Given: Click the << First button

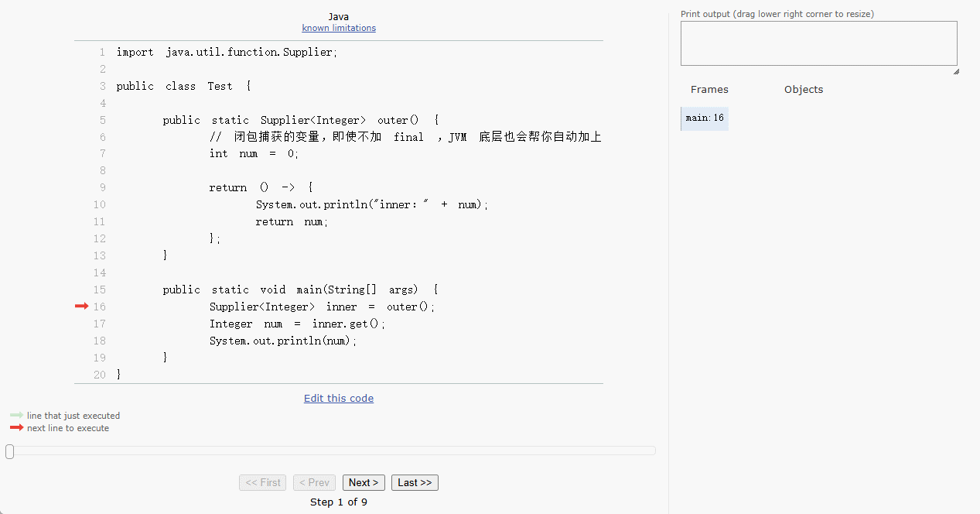Looking at the screenshot, I should click(263, 483).
